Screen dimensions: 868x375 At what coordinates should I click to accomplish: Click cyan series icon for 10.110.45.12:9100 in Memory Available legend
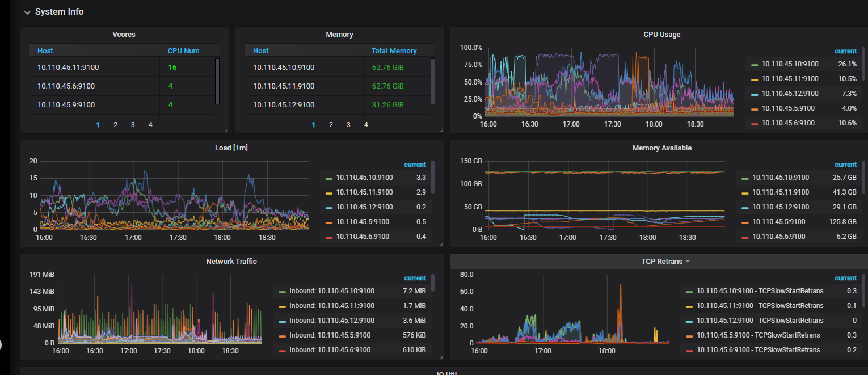coord(745,208)
